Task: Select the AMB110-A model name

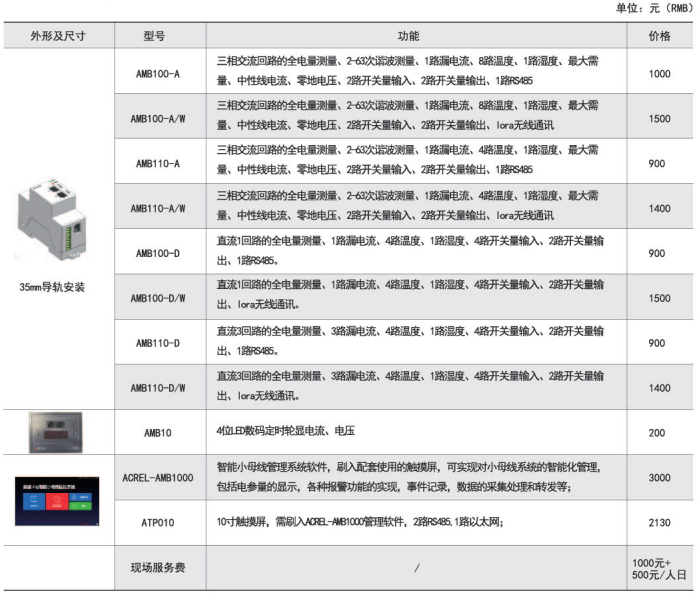Action: (x=157, y=163)
